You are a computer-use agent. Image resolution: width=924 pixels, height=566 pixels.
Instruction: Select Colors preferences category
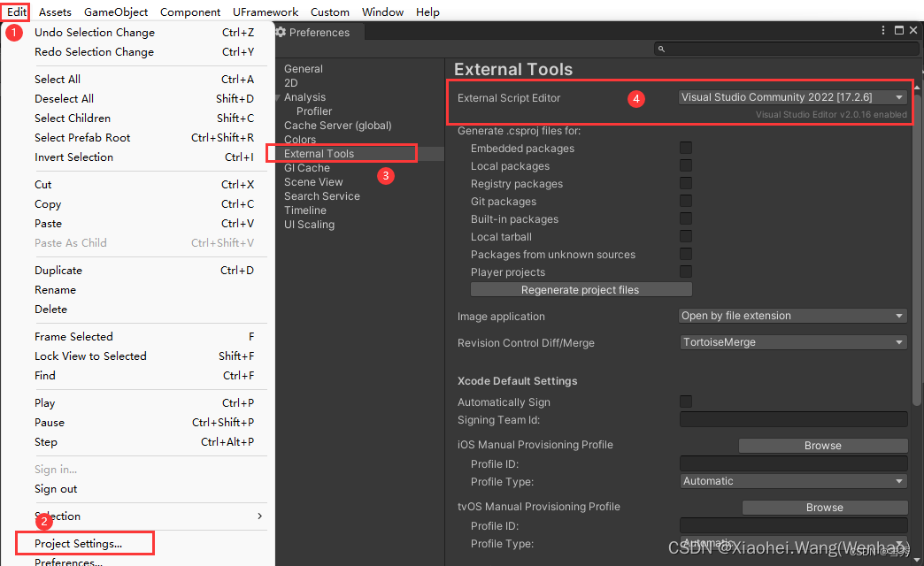pyautogui.click(x=300, y=140)
